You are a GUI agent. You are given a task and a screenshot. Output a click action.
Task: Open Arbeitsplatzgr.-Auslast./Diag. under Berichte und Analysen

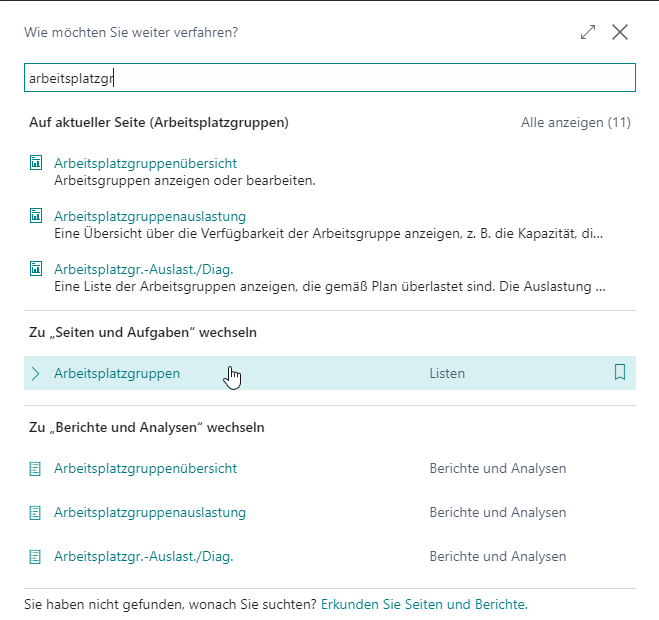pos(143,557)
